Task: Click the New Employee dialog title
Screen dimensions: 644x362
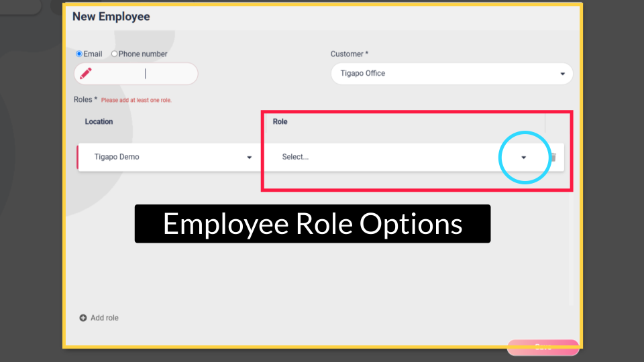Action: coord(111,17)
